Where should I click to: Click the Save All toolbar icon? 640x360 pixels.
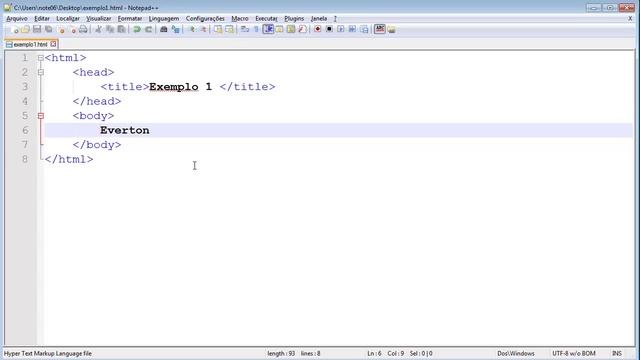coord(49,29)
